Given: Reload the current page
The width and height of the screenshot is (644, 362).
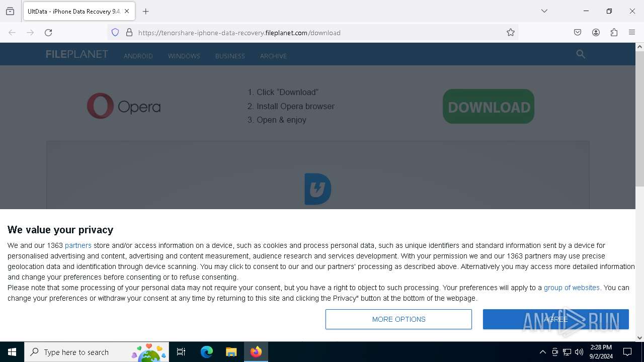Looking at the screenshot, I should coord(48,33).
